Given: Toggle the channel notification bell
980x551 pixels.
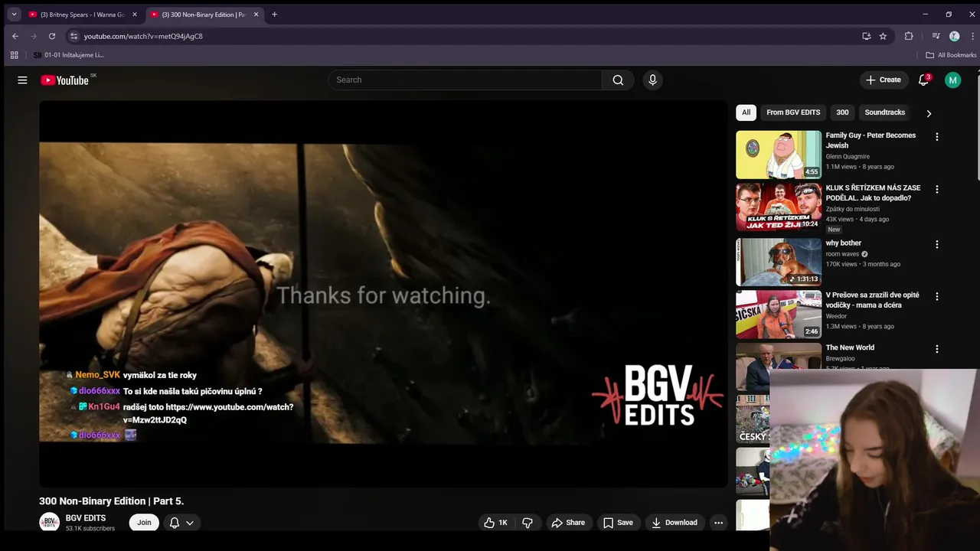Looking at the screenshot, I should pos(181,523).
